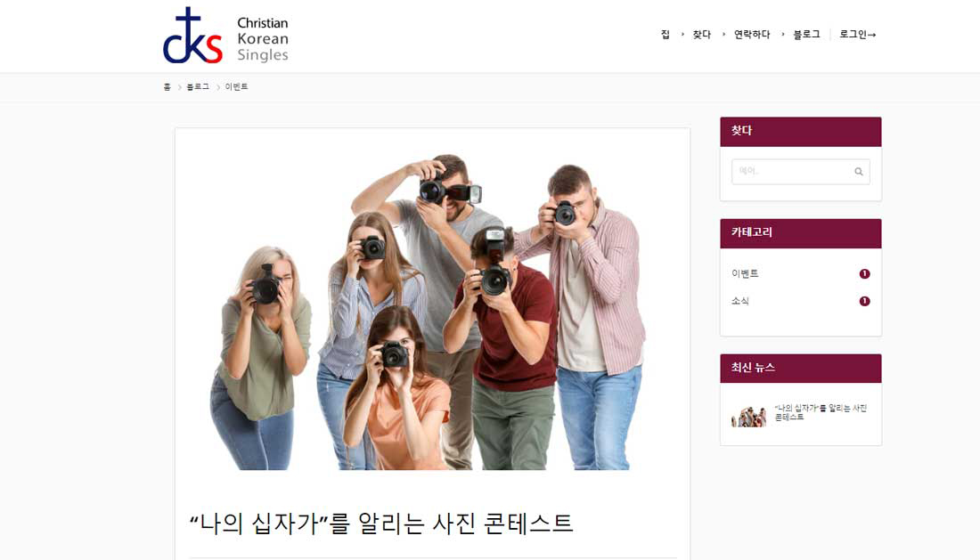
Task: Open the latest news thumbnail image
Action: click(x=748, y=417)
